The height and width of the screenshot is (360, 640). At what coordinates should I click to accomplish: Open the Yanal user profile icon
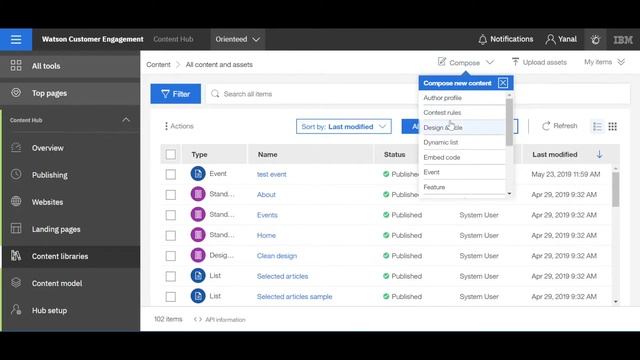click(550, 39)
